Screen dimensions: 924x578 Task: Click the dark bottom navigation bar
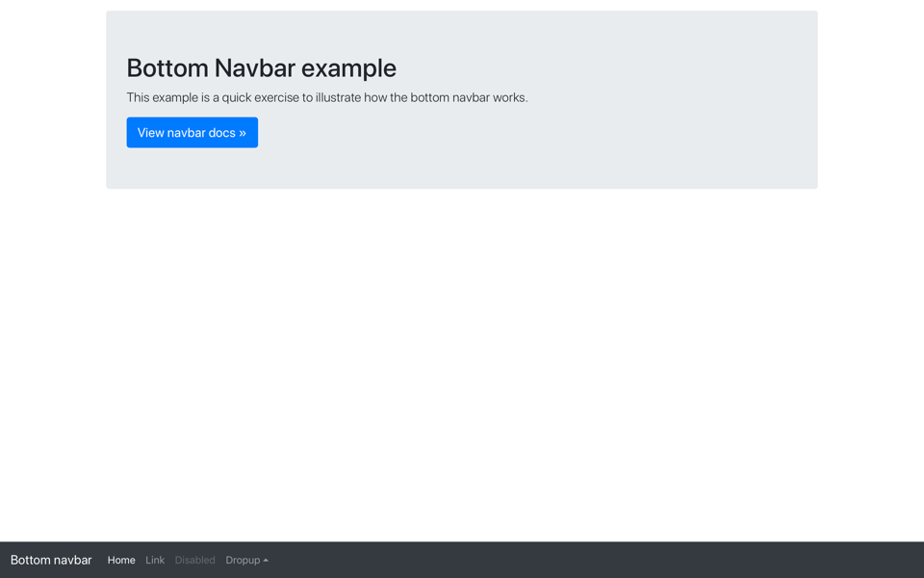[577, 560]
